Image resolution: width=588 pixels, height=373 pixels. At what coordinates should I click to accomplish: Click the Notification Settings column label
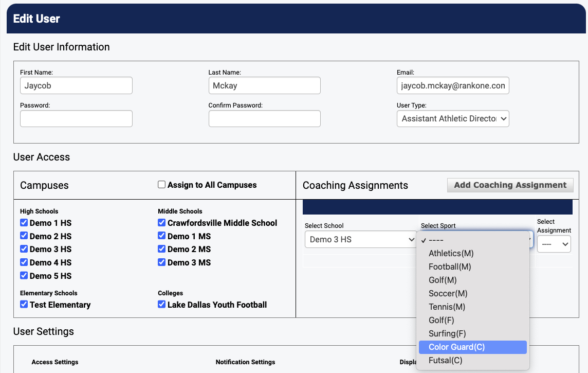(x=245, y=362)
